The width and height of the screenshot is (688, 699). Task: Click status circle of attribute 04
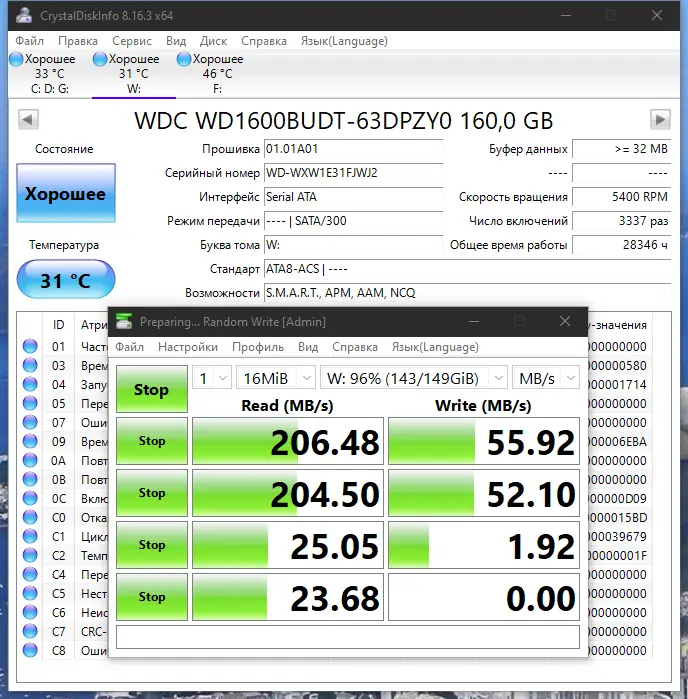[x=30, y=384]
